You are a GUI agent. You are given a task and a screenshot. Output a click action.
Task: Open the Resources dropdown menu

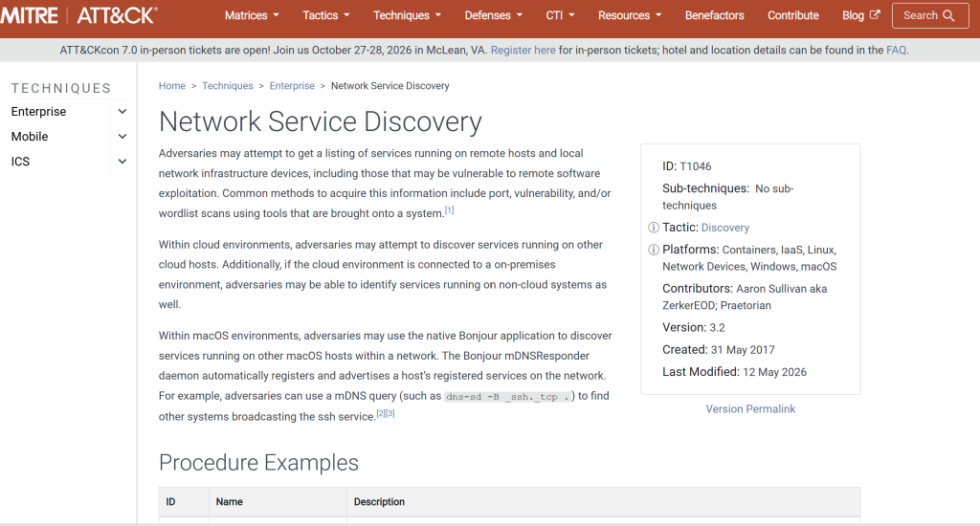pos(630,15)
